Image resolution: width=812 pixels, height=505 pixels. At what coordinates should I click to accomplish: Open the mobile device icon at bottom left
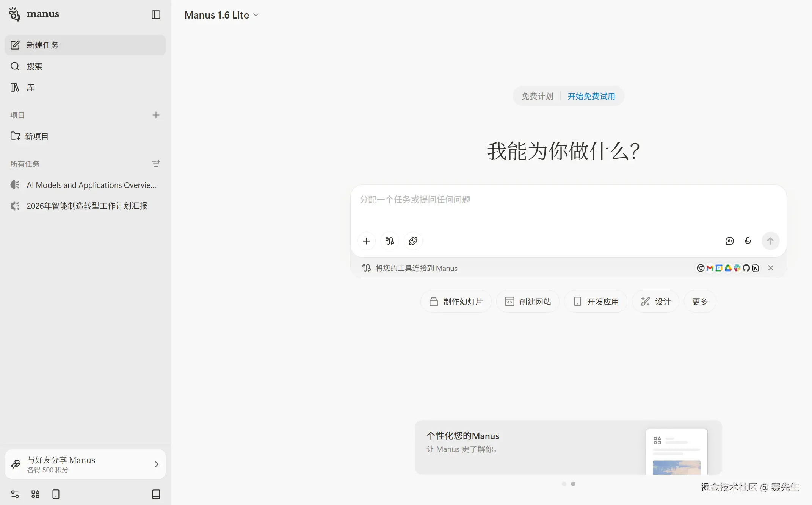point(56,494)
